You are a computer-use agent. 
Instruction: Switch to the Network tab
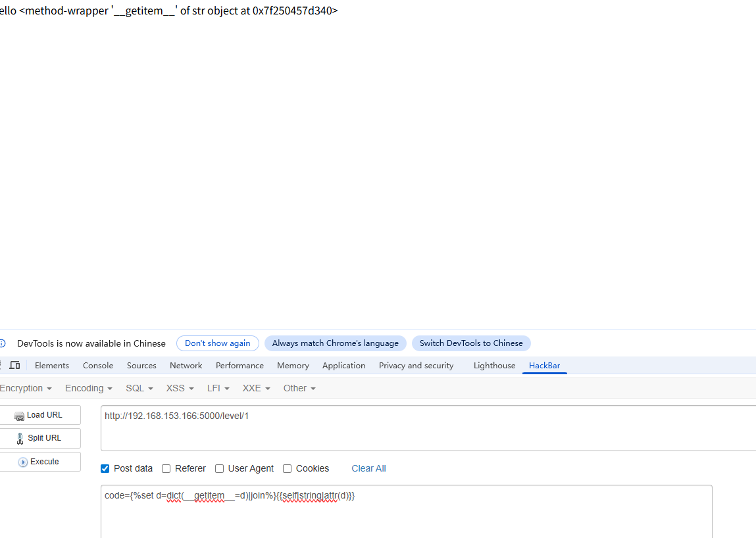pyautogui.click(x=186, y=366)
